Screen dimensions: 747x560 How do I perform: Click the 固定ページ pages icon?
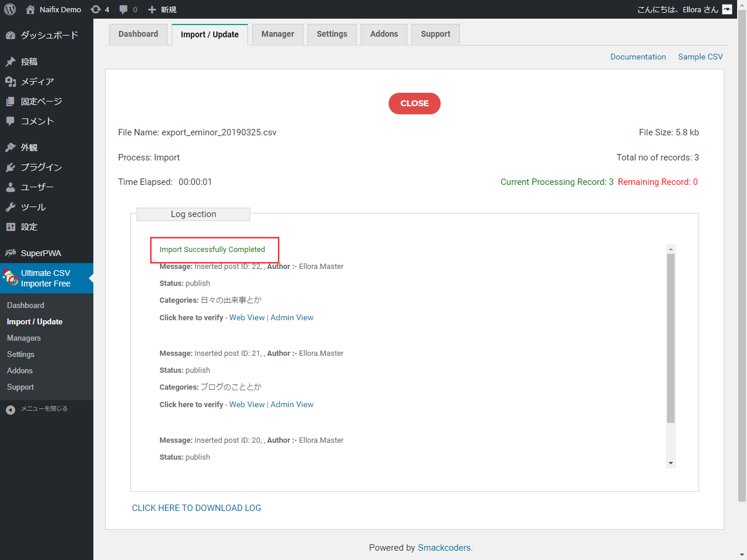pos(11,101)
